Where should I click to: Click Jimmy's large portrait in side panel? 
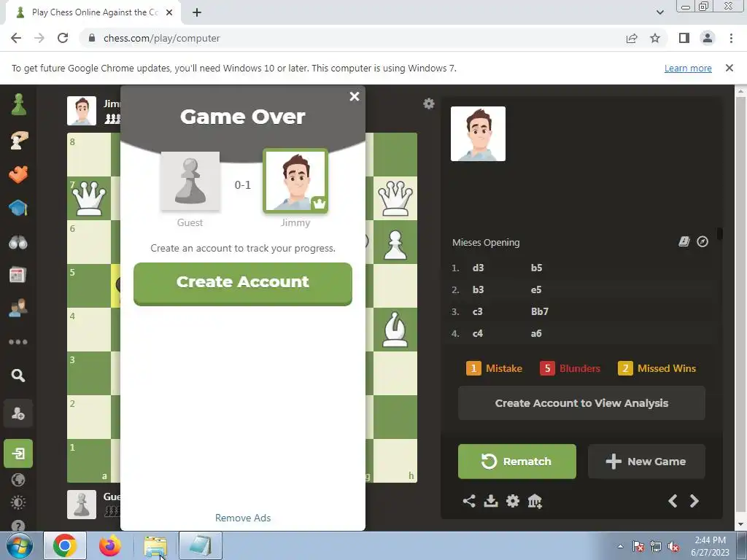(x=478, y=134)
